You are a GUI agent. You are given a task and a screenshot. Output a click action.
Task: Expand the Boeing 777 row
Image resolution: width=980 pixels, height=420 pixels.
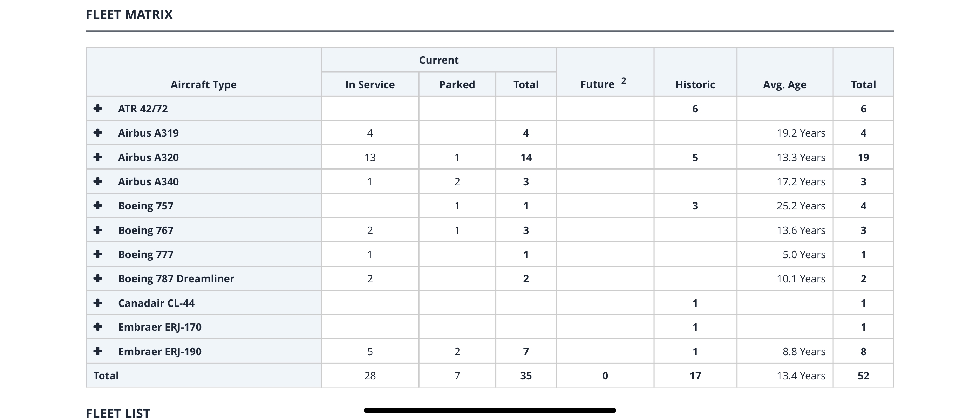(98, 254)
